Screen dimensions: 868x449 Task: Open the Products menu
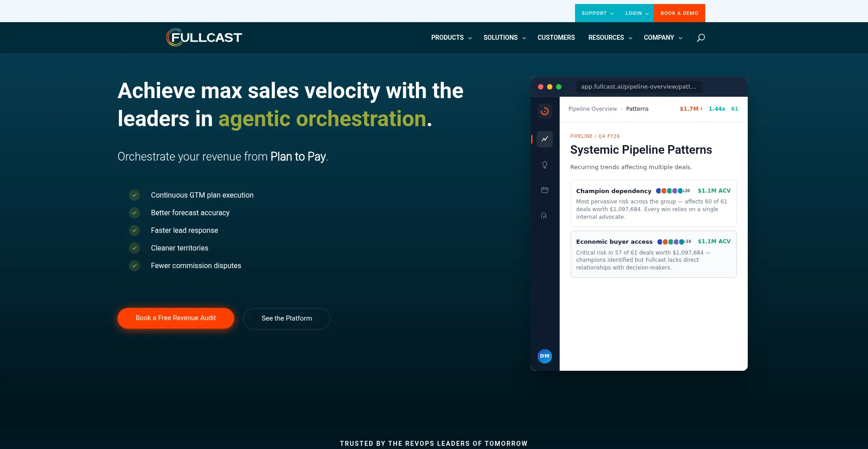pyautogui.click(x=451, y=38)
